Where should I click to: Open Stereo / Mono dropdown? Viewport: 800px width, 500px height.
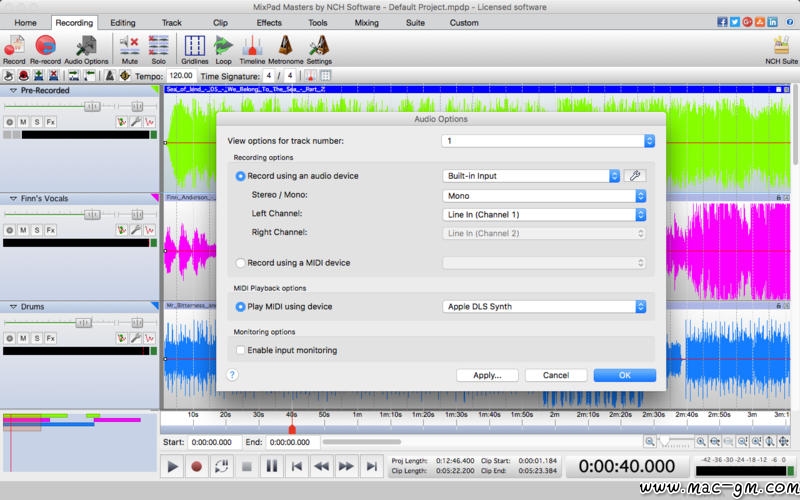click(x=544, y=195)
